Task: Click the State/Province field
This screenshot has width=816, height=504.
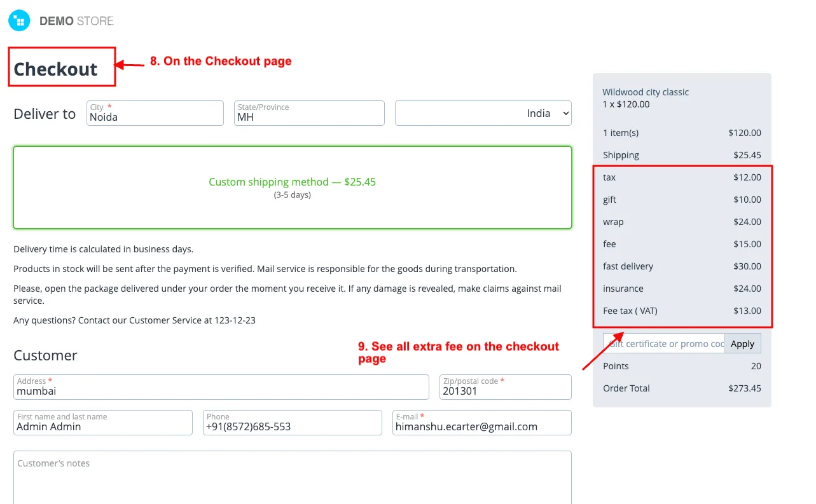Action: pyautogui.click(x=309, y=113)
